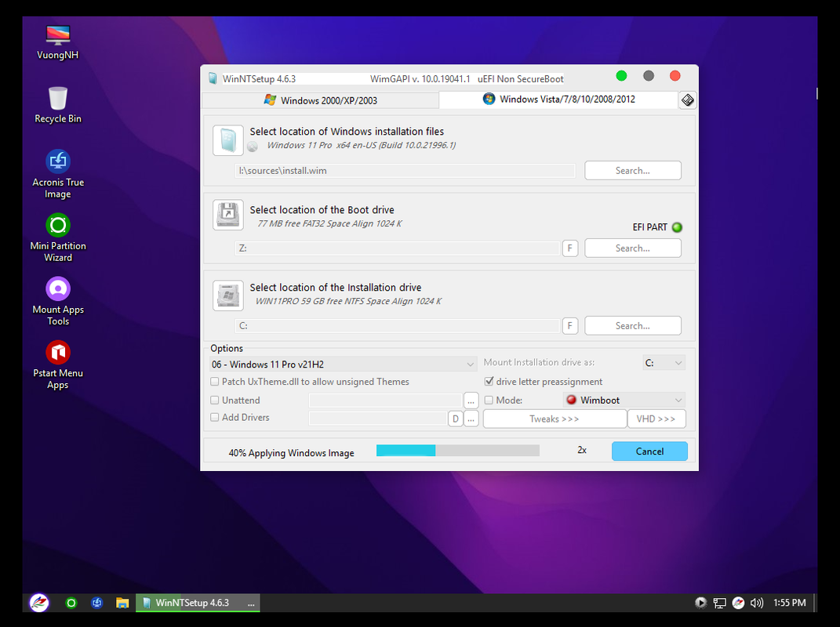Click the Z: boot drive field

[x=397, y=248]
